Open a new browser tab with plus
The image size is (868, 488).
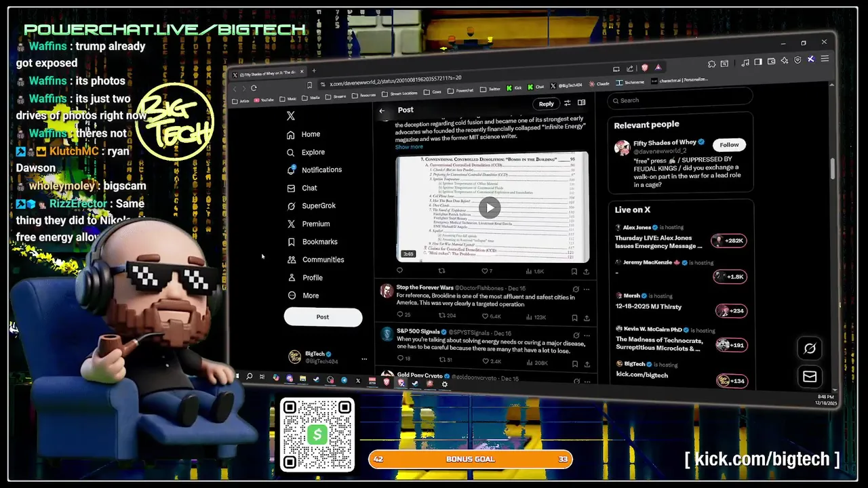314,70
